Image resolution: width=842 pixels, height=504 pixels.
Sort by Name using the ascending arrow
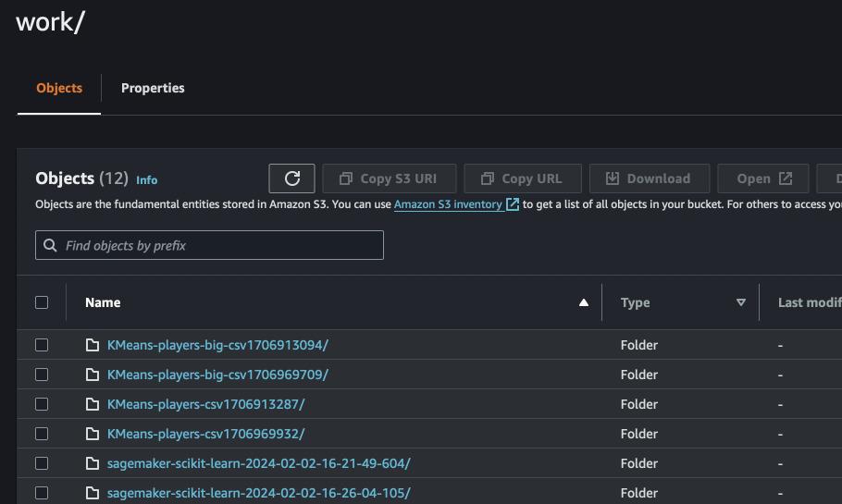click(583, 302)
